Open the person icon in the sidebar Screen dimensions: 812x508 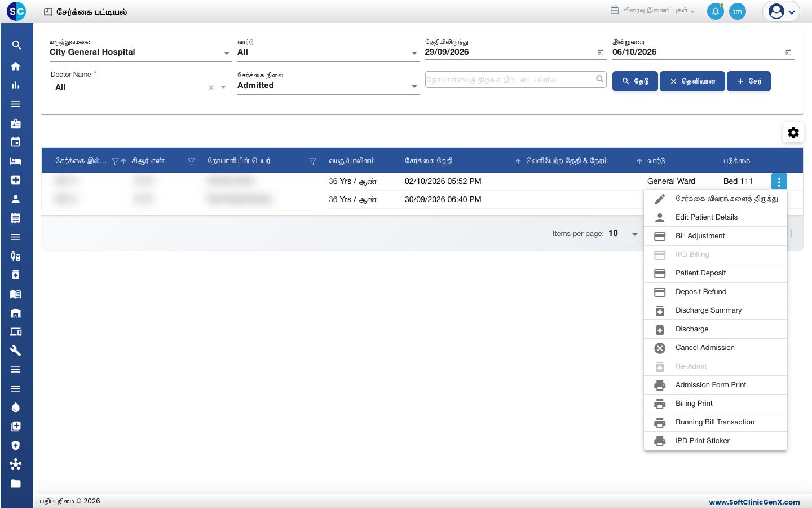coord(16,199)
